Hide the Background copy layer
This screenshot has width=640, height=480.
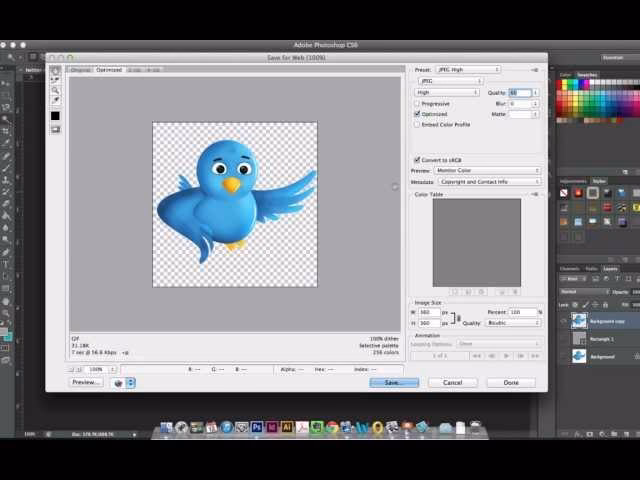564,321
